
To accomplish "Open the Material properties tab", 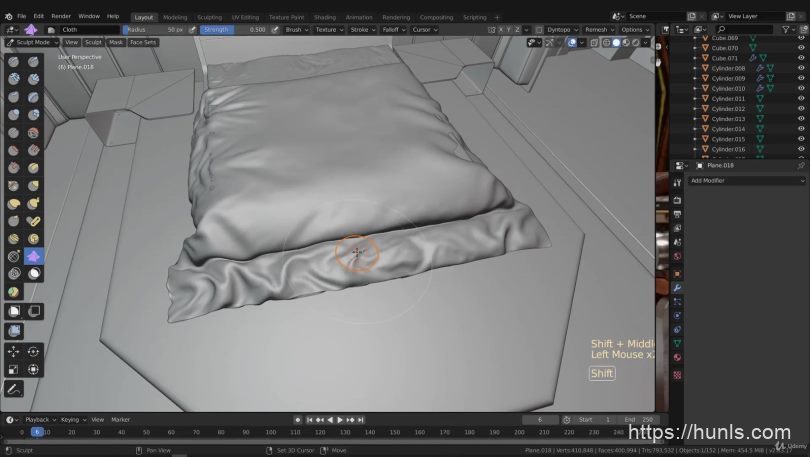I will pos(677,357).
